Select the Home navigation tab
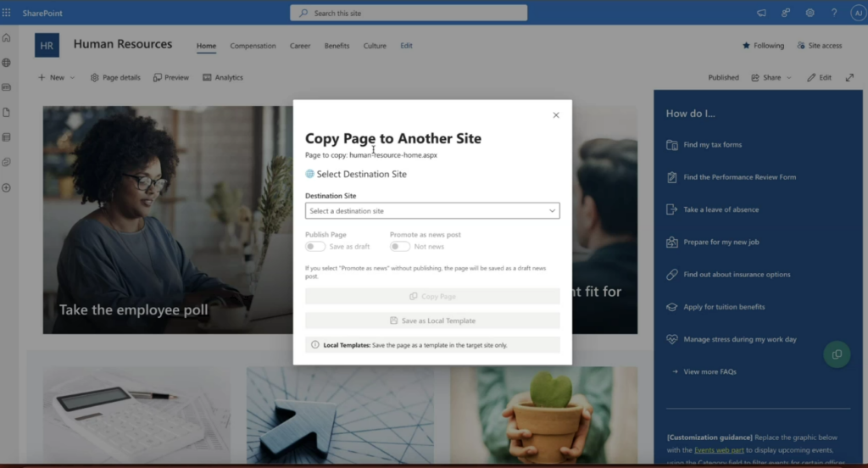This screenshot has width=868, height=468. tap(206, 46)
